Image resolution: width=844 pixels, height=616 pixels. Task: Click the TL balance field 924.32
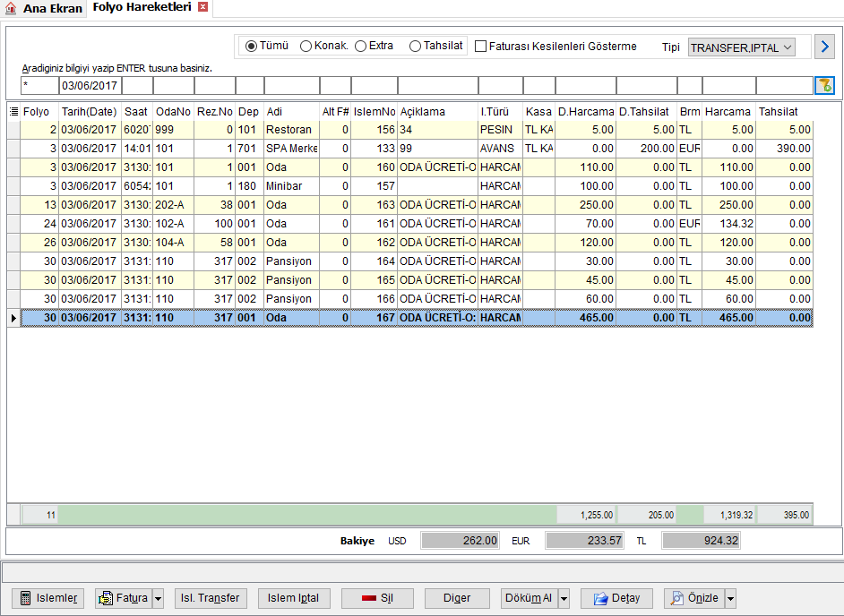pos(702,541)
